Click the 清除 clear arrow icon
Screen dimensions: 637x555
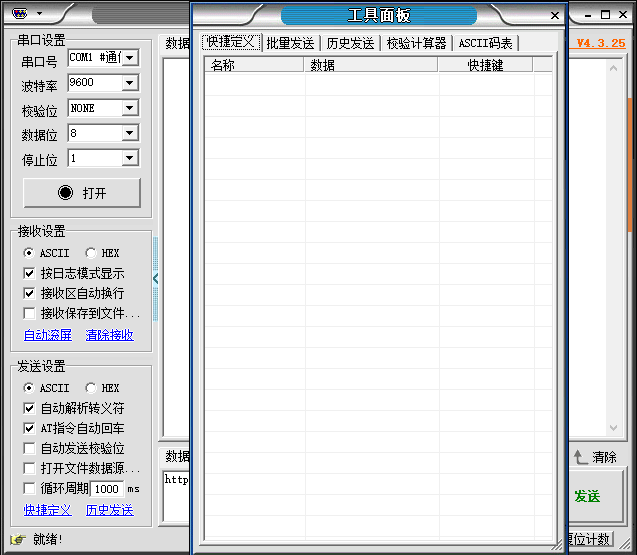coord(581,457)
